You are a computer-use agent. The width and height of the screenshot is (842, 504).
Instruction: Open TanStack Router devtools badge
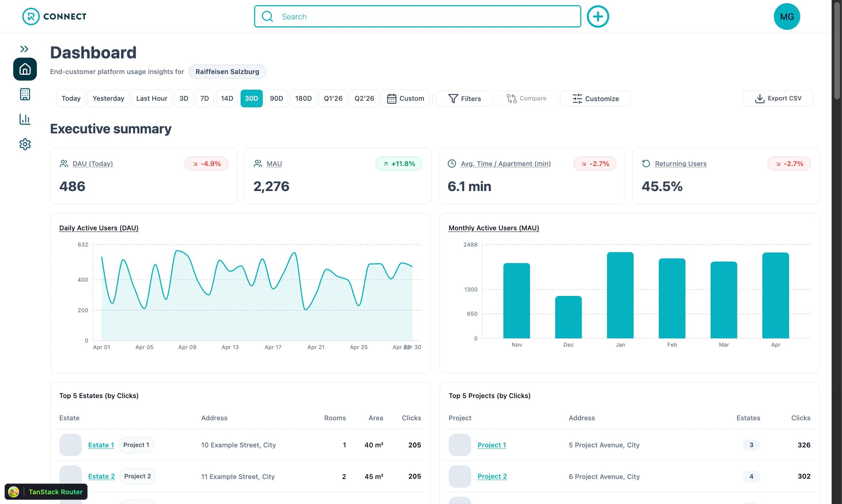(x=46, y=492)
